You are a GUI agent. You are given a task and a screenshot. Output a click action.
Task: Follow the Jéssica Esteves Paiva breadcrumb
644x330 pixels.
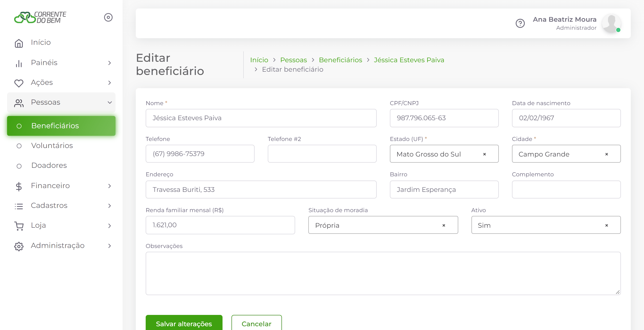click(409, 60)
